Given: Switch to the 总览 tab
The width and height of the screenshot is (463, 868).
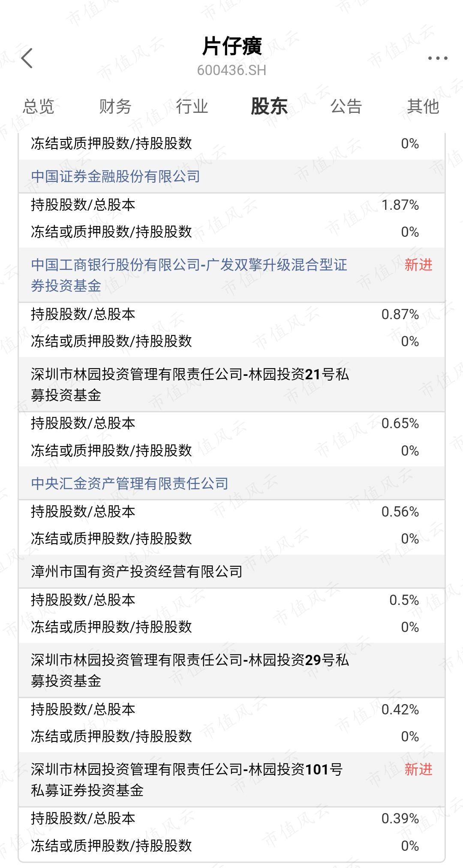Looking at the screenshot, I should (39, 106).
